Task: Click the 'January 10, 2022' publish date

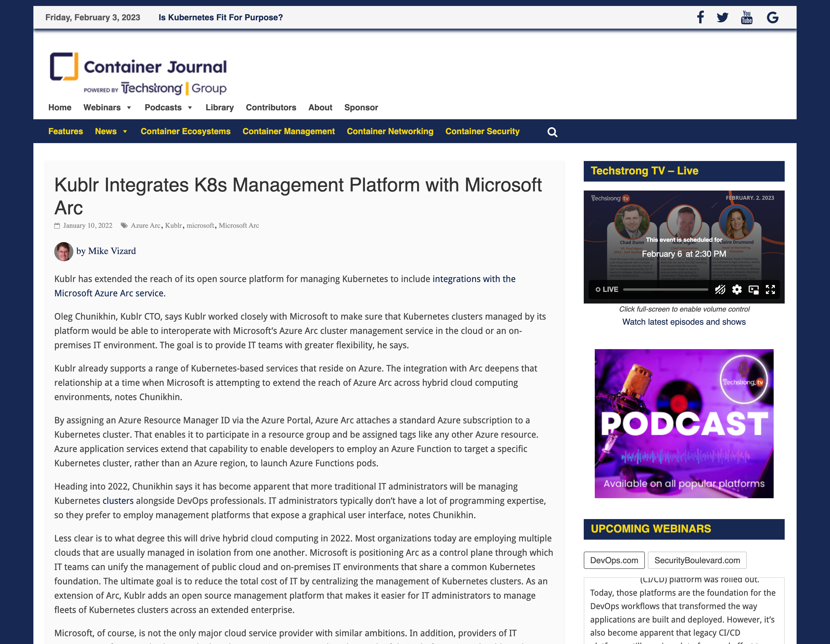Action: pyautogui.click(x=88, y=225)
